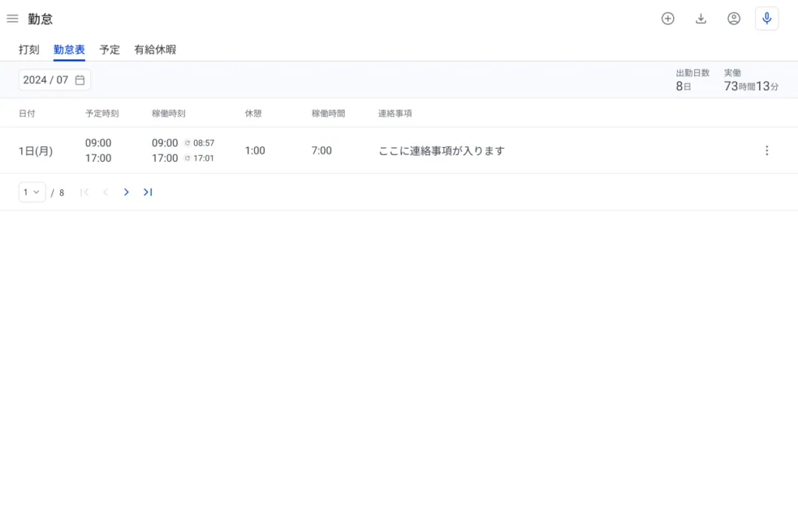Viewport: 798px width, 532px height.
Task: Activate the microphone button
Action: (767, 19)
